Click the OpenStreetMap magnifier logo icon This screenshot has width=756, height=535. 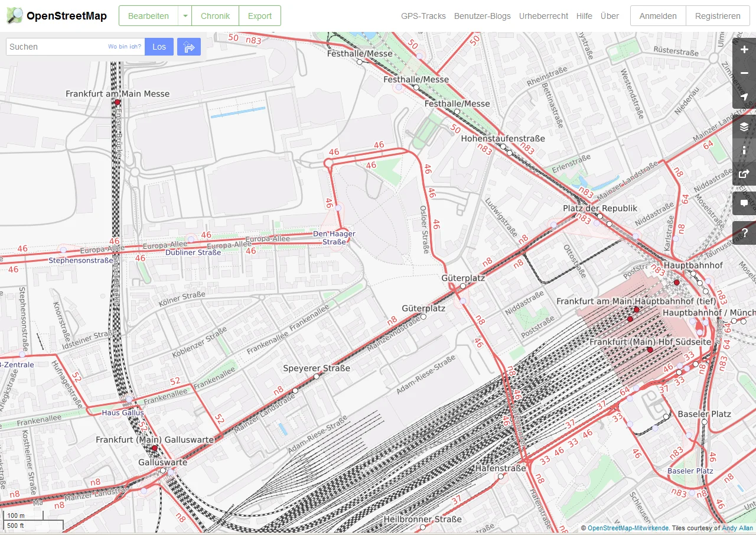(x=15, y=16)
